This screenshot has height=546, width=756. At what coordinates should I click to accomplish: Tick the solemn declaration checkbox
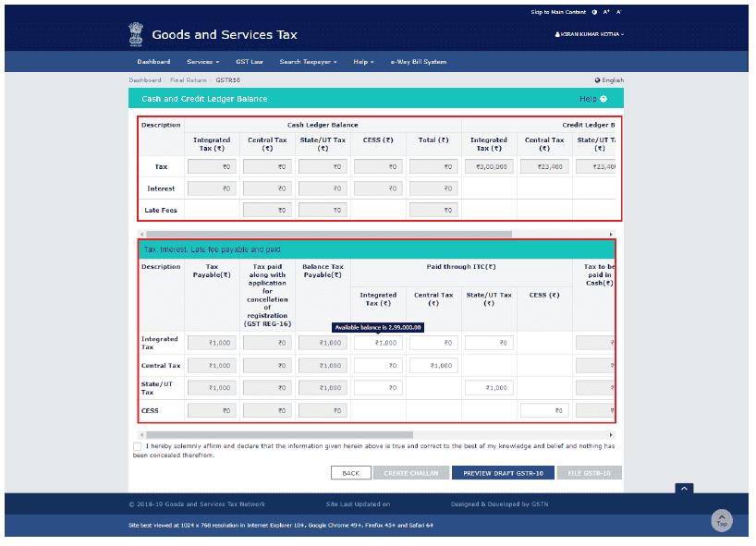tap(138, 447)
